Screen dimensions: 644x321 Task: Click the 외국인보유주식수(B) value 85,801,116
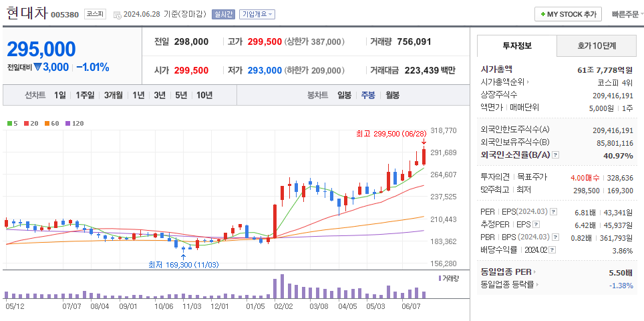coord(615,143)
